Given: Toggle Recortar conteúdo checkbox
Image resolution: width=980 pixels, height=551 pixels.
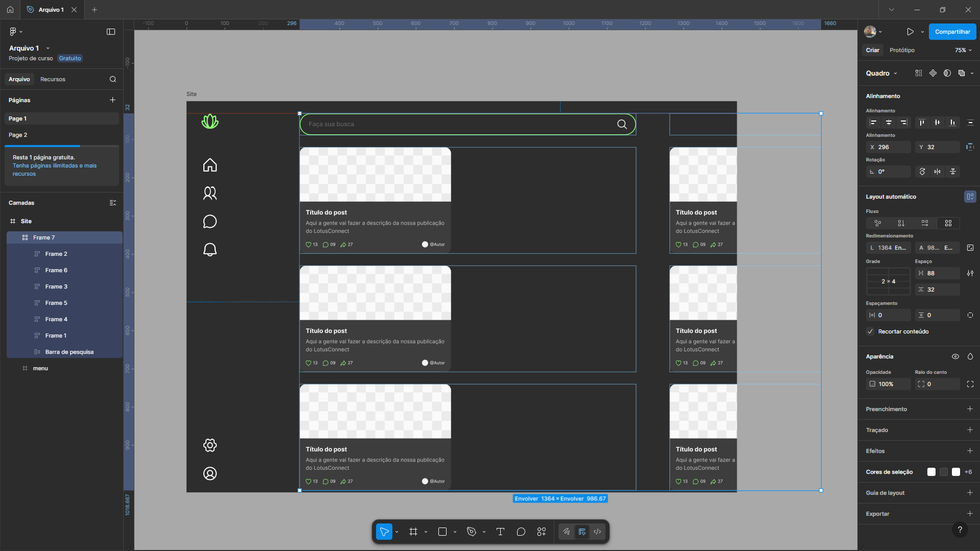Looking at the screenshot, I should point(870,331).
